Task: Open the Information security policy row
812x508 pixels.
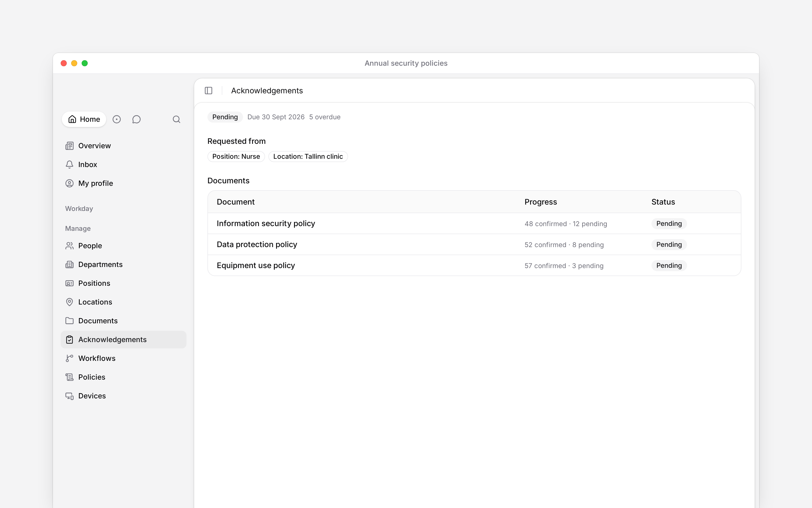Action: (474, 224)
